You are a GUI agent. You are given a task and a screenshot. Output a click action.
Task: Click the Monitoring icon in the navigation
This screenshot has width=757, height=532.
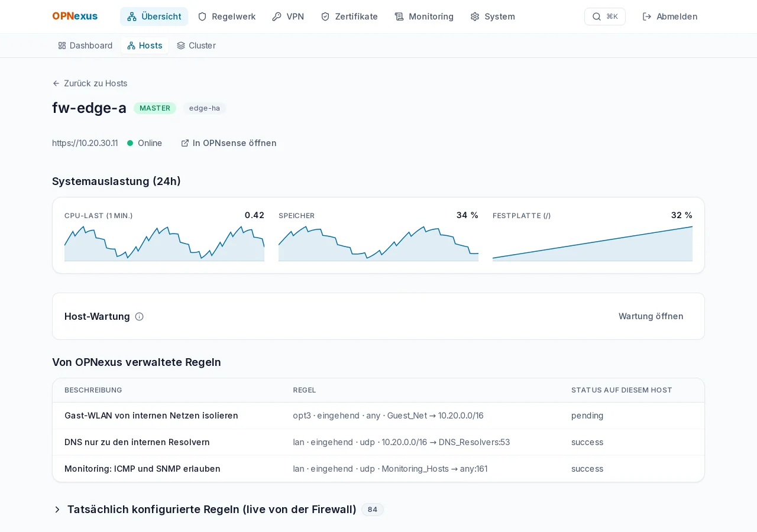[x=399, y=17]
